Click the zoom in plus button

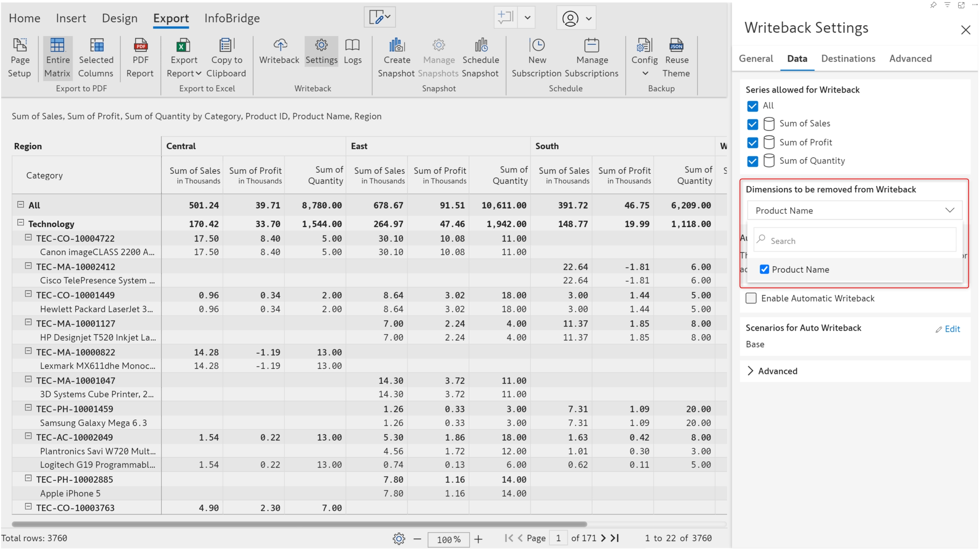[x=479, y=539]
